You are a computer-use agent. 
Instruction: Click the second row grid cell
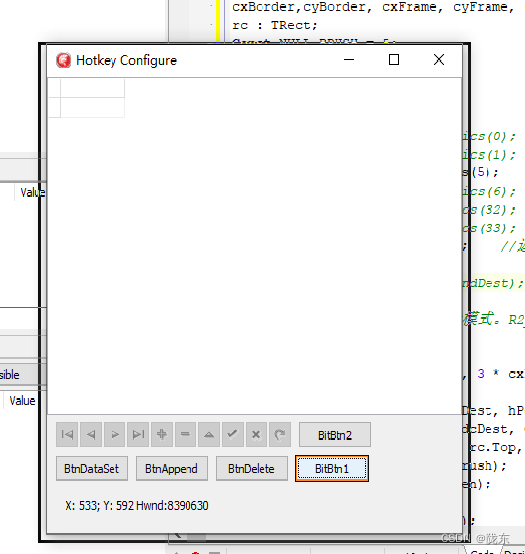pos(93,107)
